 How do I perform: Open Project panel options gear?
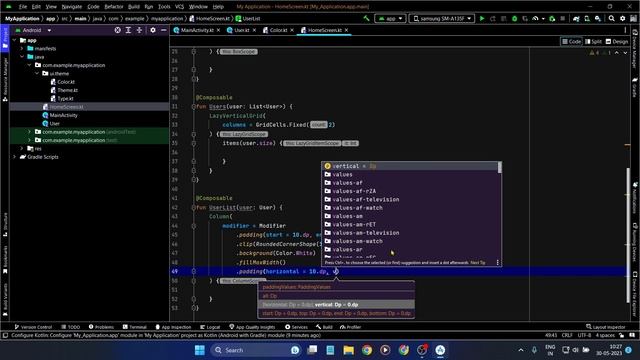pos(153,30)
